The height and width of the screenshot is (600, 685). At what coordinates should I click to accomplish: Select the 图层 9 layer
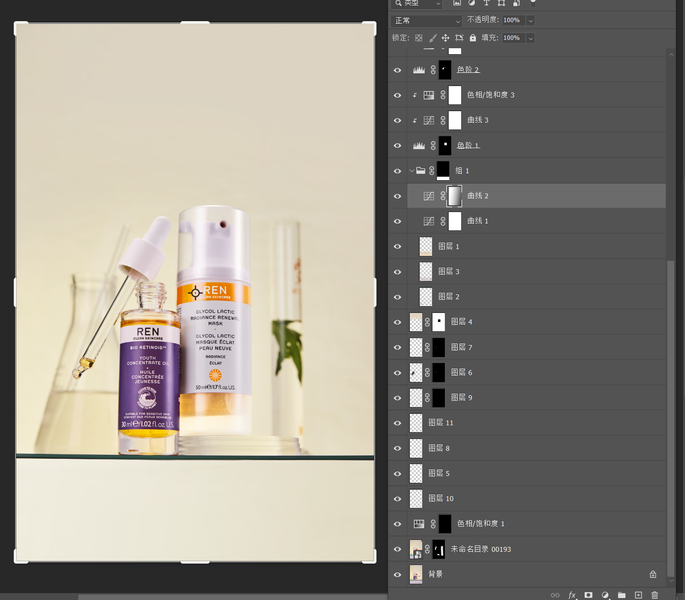[x=536, y=398]
